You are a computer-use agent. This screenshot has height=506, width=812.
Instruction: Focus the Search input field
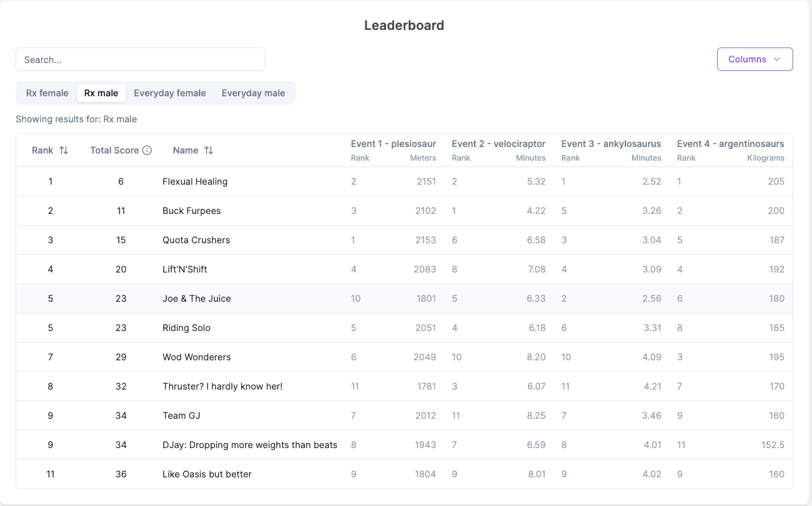[140, 59]
